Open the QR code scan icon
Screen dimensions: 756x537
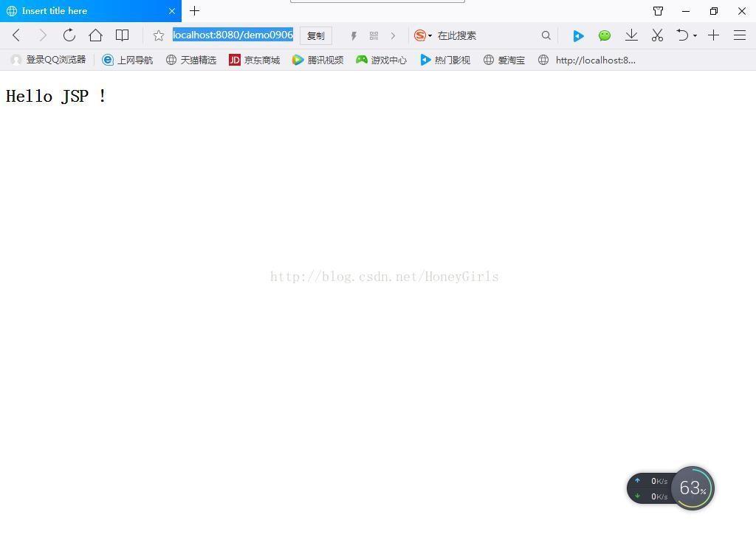tap(374, 35)
